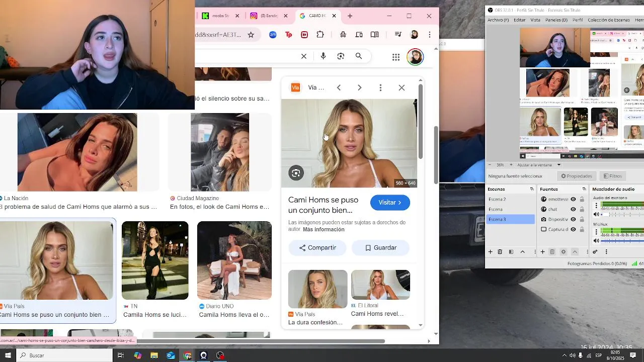Click the Compartir button
This screenshot has height=362, width=644.
[x=317, y=248]
